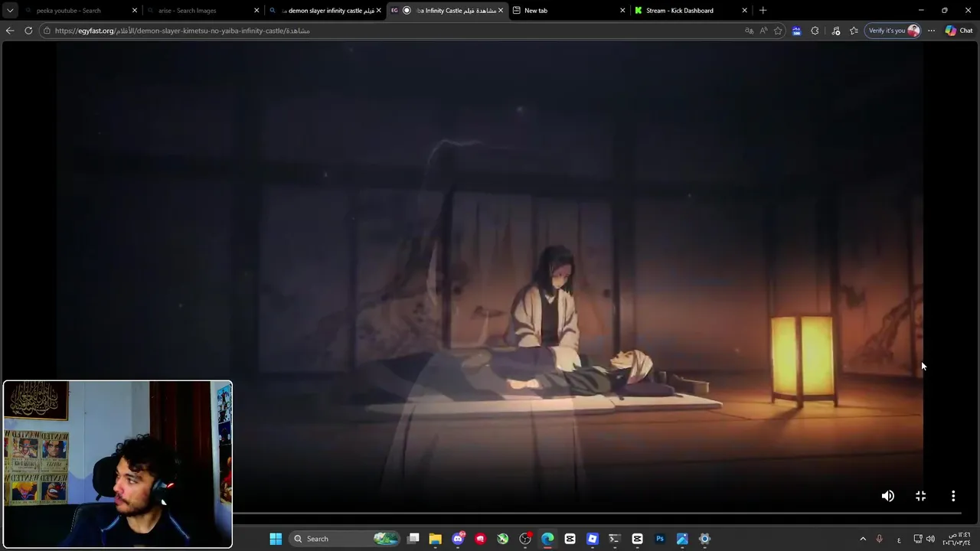Open network settings from system tray

point(918,539)
